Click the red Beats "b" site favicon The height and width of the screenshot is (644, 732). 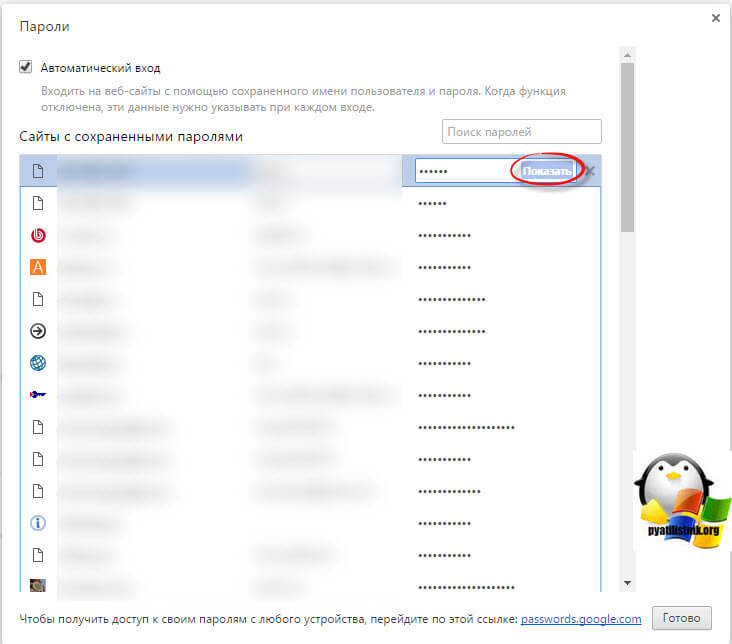(x=39, y=236)
